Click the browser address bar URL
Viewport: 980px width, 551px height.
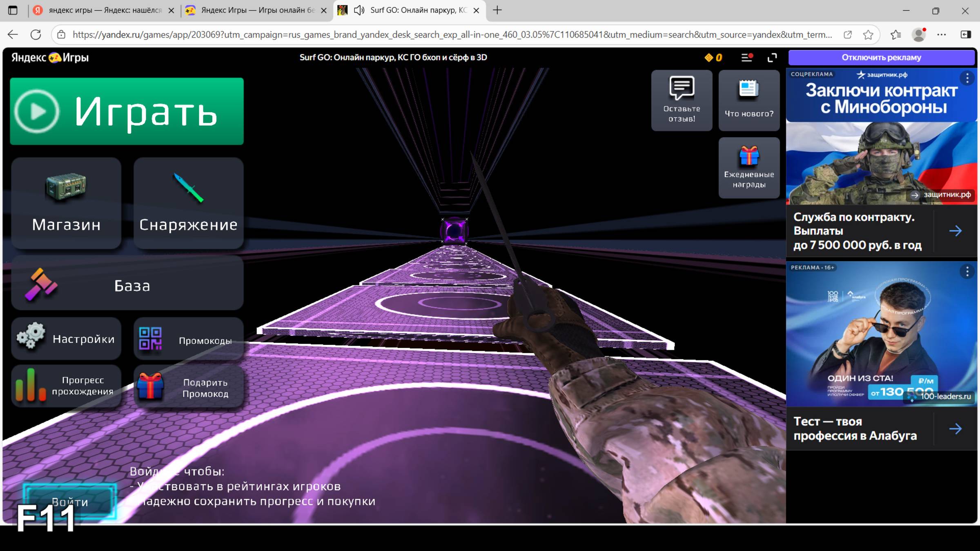tap(449, 35)
